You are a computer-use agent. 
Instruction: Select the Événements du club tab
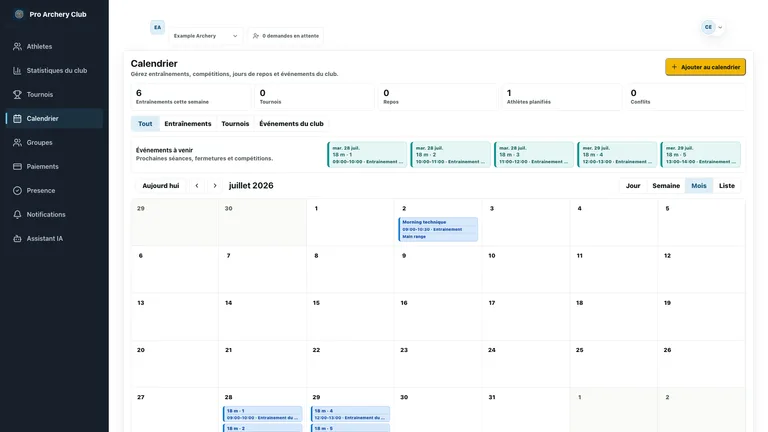(x=291, y=124)
